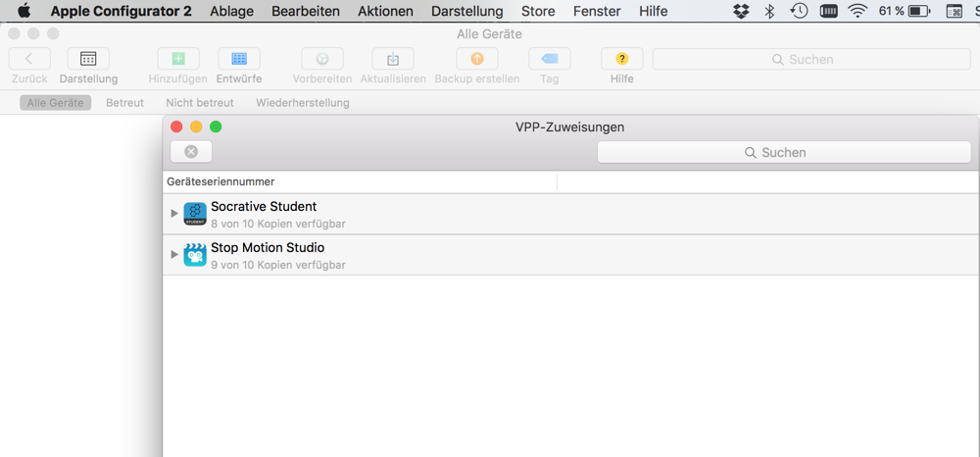Click the Dropbox menu bar icon
The width and height of the screenshot is (980, 457).
pos(741,11)
